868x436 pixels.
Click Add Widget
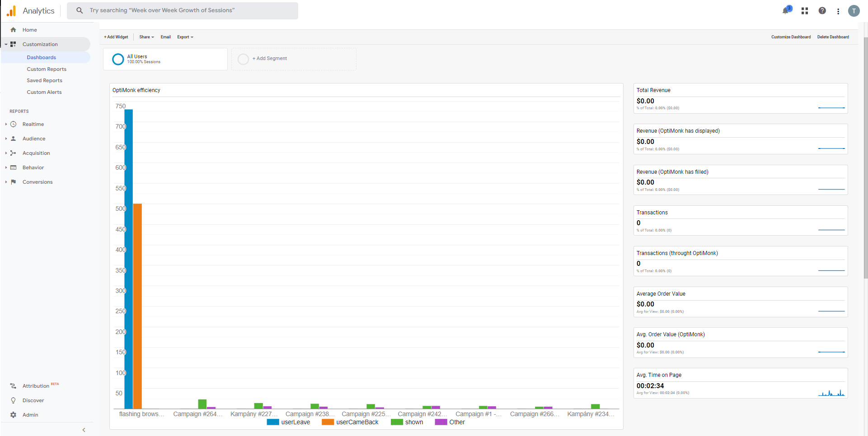116,37
